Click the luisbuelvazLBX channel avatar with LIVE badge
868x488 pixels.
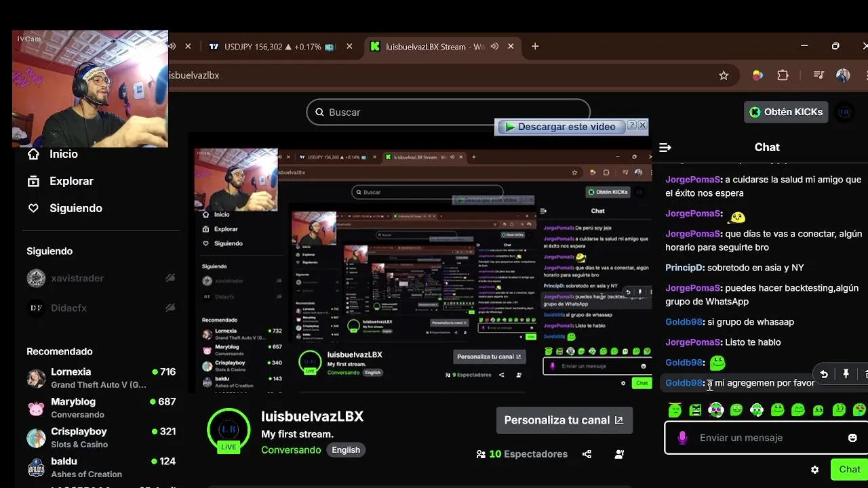(229, 430)
